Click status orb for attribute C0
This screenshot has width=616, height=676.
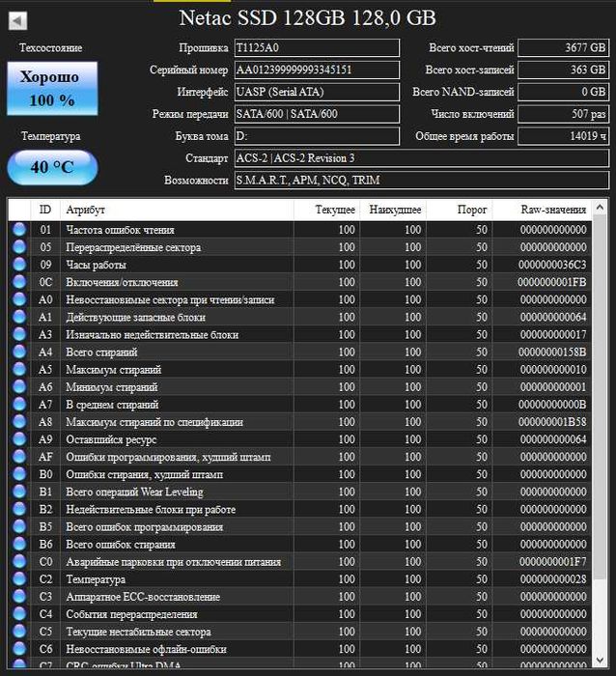(x=19, y=561)
